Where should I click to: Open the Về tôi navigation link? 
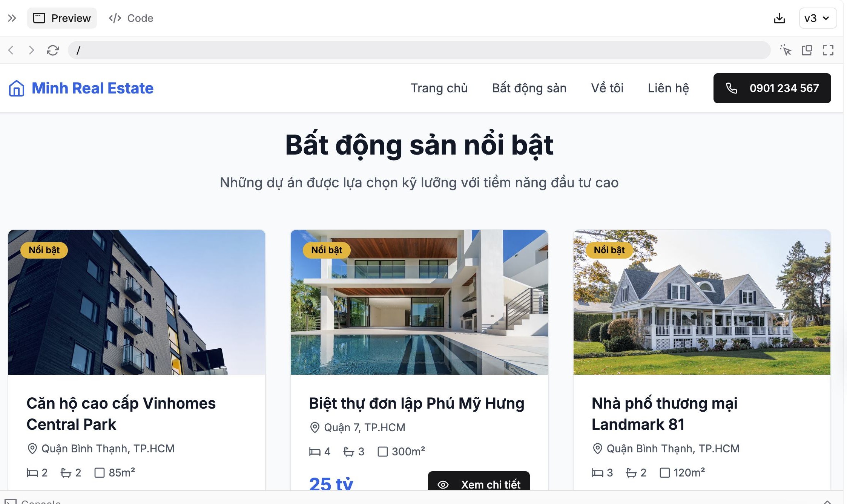[607, 88]
